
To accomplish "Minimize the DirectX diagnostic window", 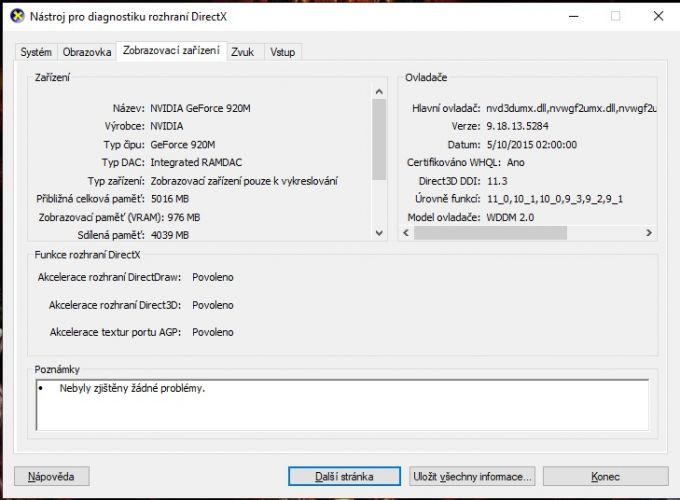I will tap(574, 16).
